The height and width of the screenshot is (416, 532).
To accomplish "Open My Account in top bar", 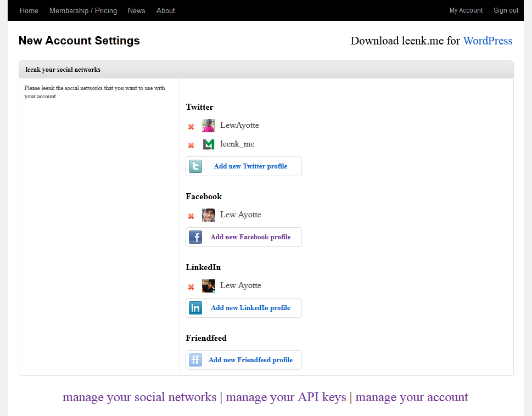I will coord(466,10).
